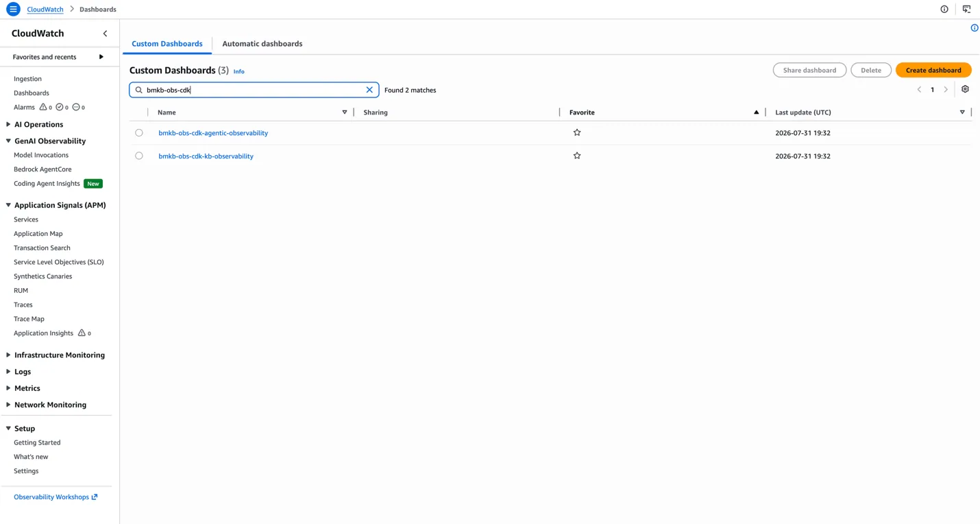Viewport: 980px width, 524px height.
Task: Click the blue info circle at right edge
Action: pyautogui.click(x=975, y=28)
